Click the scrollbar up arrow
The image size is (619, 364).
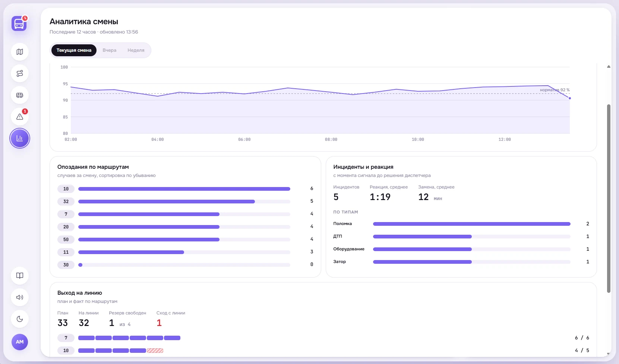(x=609, y=67)
